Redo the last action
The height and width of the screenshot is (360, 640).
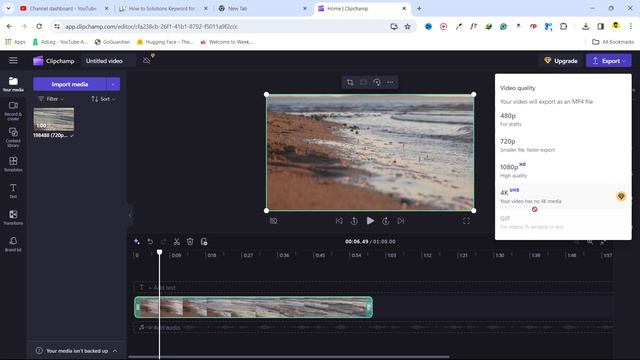click(x=163, y=242)
